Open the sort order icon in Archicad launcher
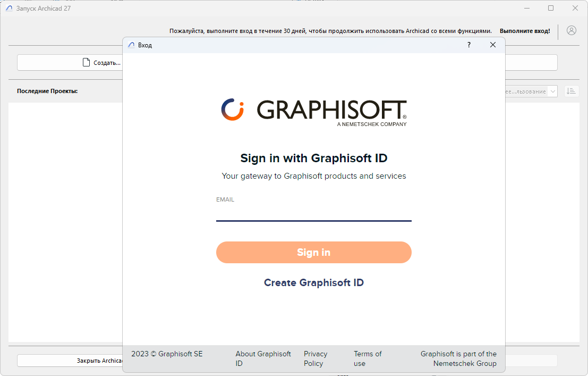This screenshot has width=588, height=376. click(571, 91)
